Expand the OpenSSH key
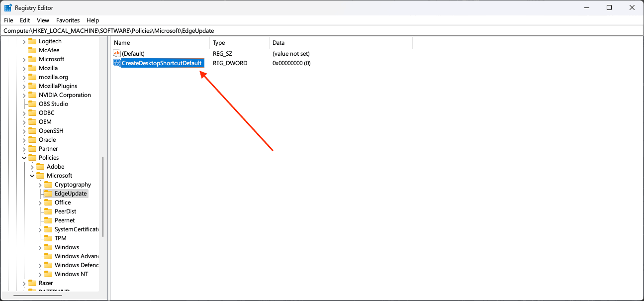The width and height of the screenshot is (644, 301). [x=24, y=131]
